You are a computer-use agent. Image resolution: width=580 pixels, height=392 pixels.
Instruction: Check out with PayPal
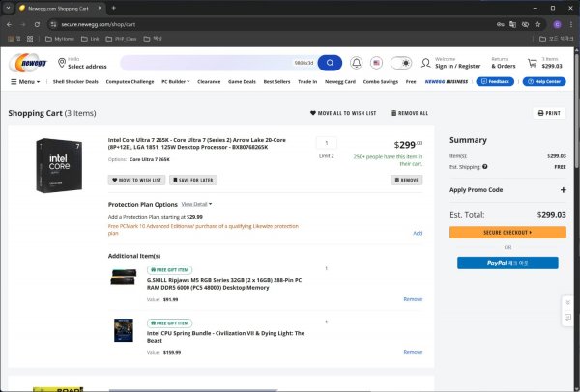click(x=507, y=263)
